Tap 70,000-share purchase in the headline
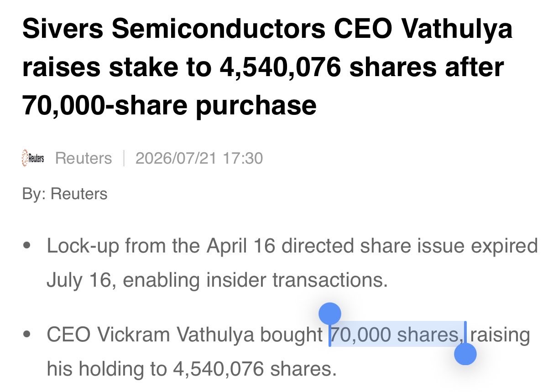Screen dimensions: 553x392 point(169,105)
